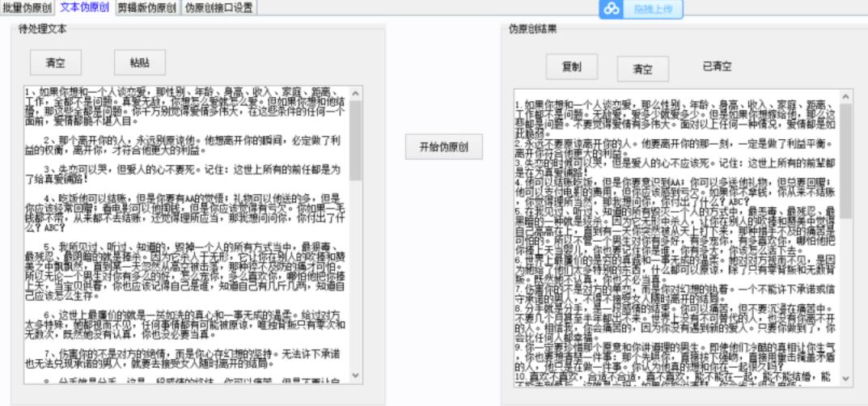Viewport: 868px width, 406px height.
Task: Click the cloud upload icon
Action: tap(611, 9)
